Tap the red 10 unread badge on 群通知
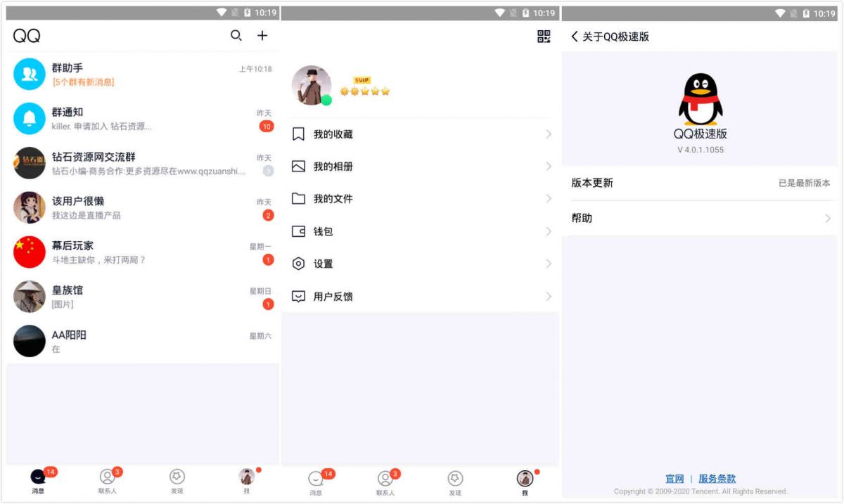844x504 pixels. 267,127
